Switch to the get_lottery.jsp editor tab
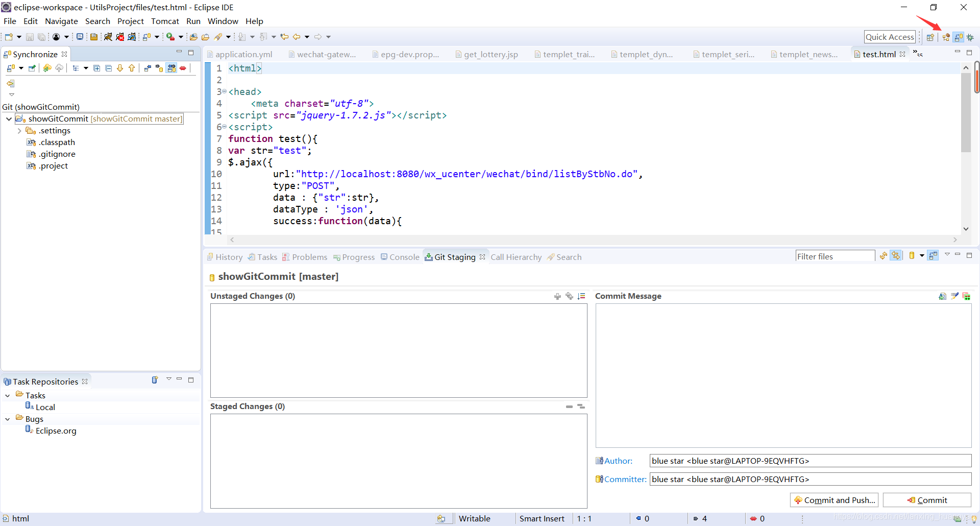This screenshot has height=526, width=980. click(487, 55)
